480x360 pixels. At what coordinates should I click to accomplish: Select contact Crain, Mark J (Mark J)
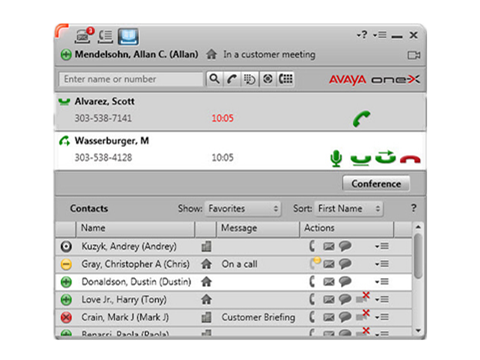(125, 317)
